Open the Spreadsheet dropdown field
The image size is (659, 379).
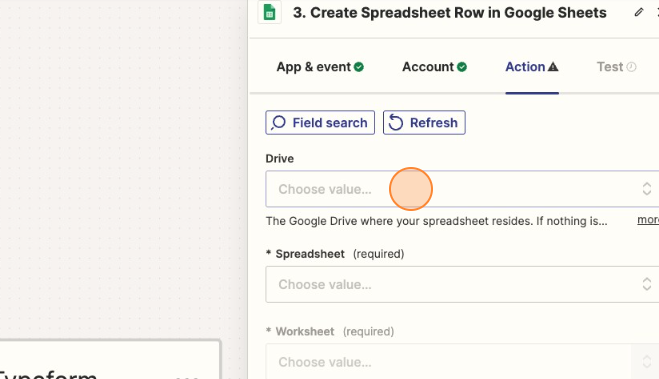pyautogui.click(x=462, y=284)
